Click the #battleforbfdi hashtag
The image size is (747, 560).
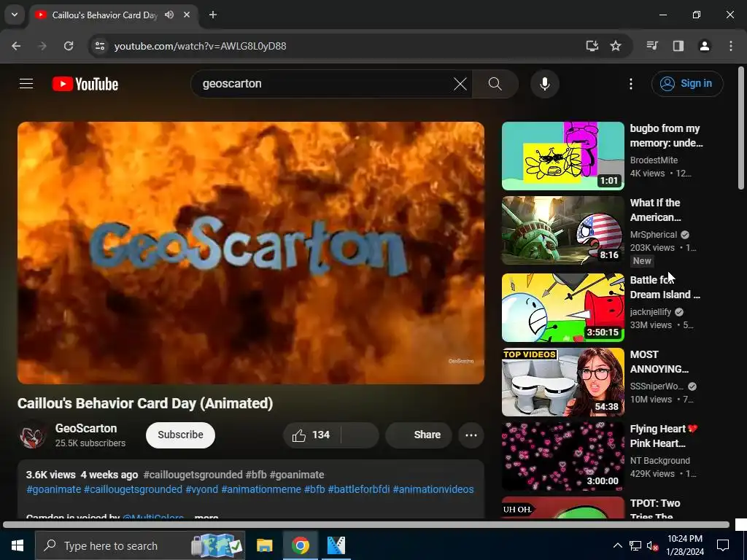(359, 489)
